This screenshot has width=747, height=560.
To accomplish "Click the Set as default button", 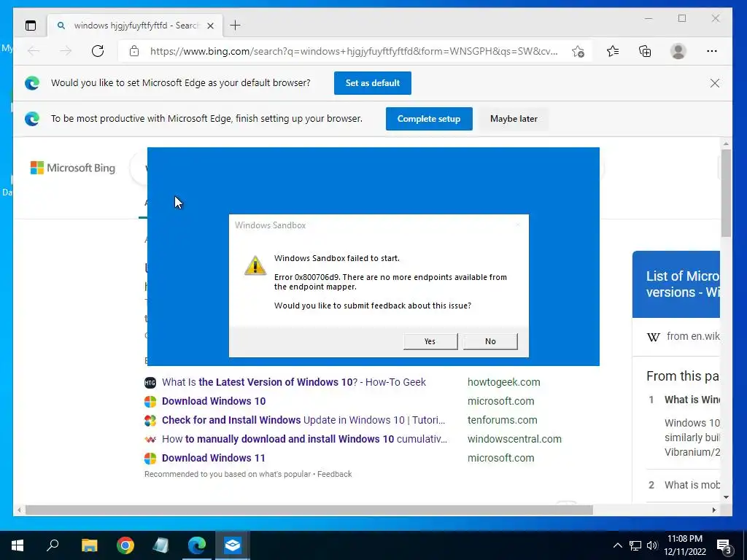I will pyautogui.click(x=373, y=83).
